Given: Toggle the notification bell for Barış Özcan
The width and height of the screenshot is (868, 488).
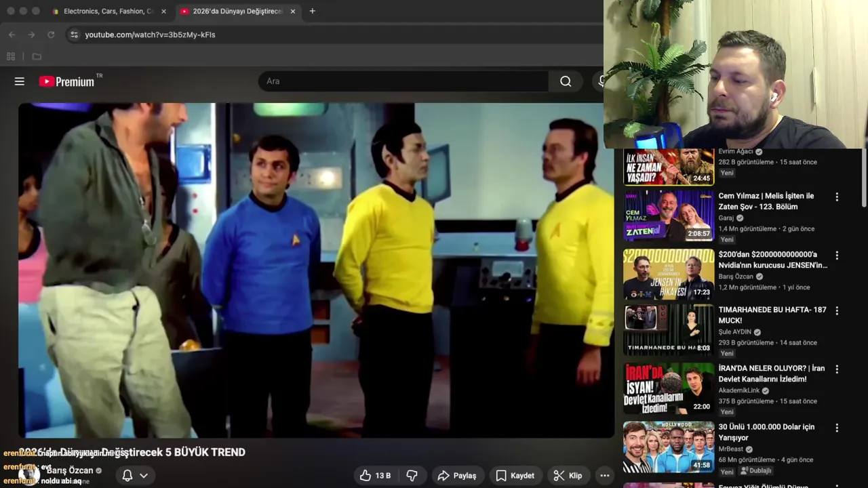Looking at the screenshot, I should (127, 476).
